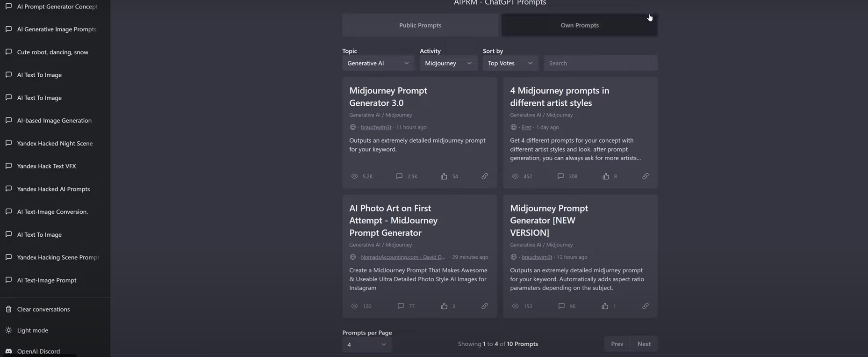
Task: Switch to the Public Prompts tab
Action: (x=420, y=25)
